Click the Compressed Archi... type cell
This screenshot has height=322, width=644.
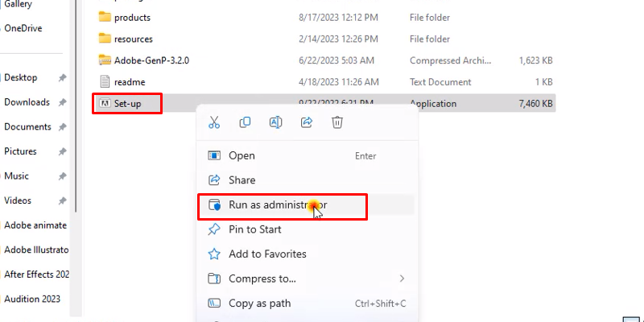(x=451, y=60)
